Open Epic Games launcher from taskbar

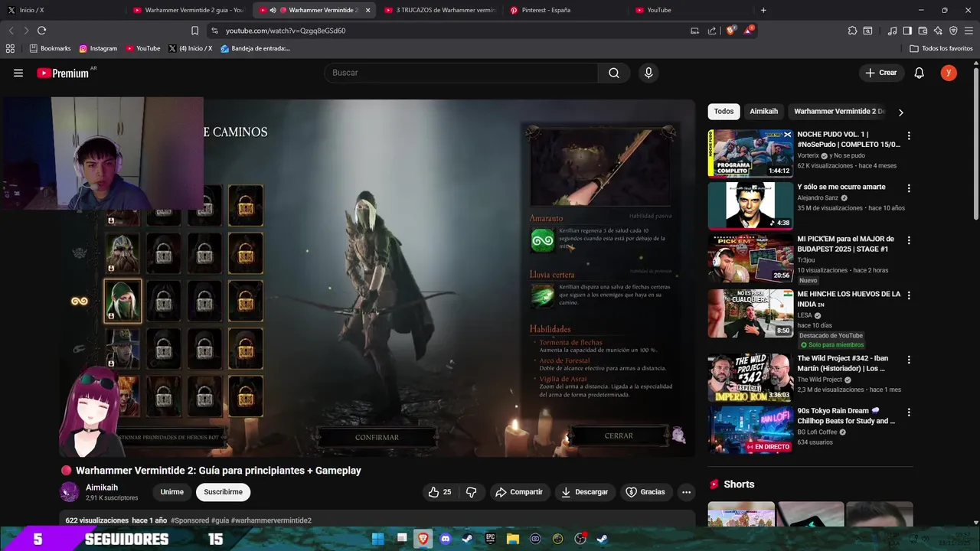pyautogui.click(x=490, y=539)
